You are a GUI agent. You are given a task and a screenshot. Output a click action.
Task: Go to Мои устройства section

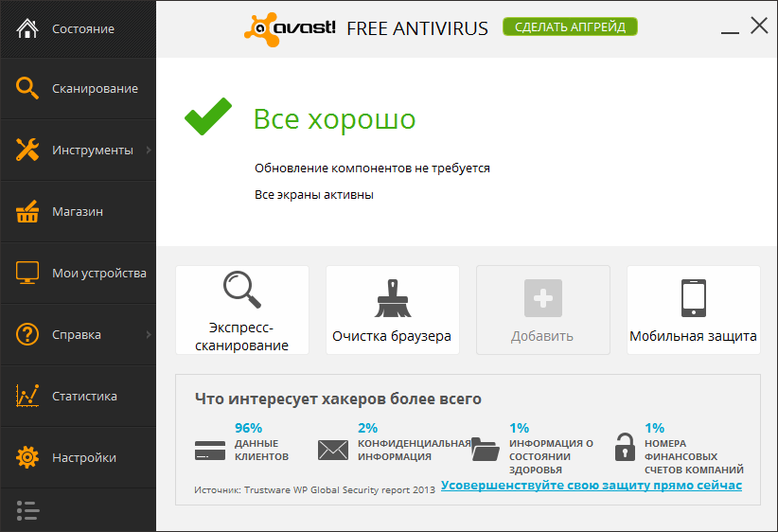coord(78,273)
